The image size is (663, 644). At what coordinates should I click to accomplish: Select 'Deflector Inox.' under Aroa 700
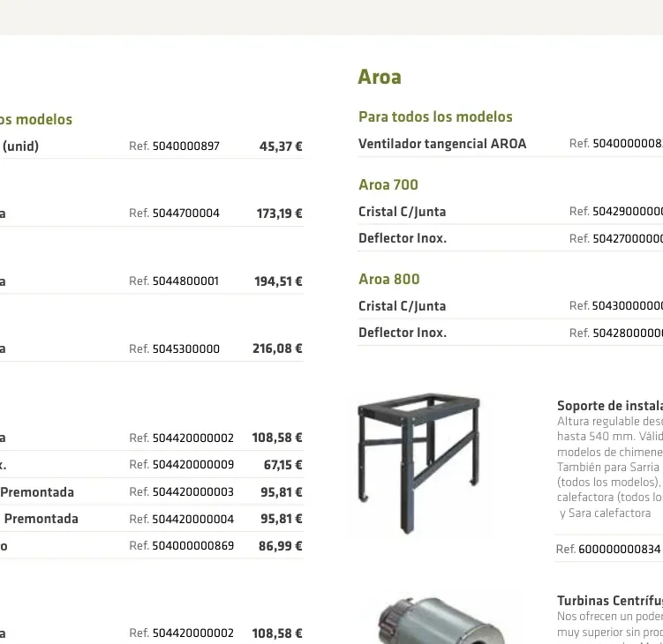pos(403,238)
